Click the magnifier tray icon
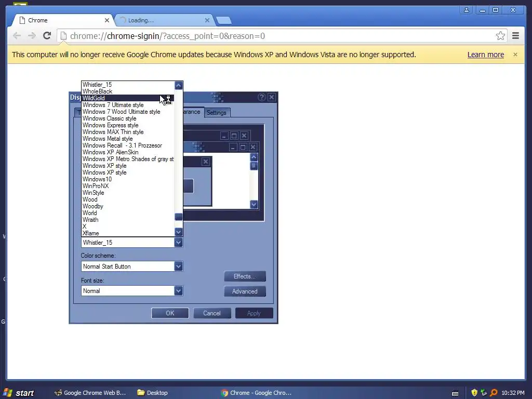 (494, 393)
